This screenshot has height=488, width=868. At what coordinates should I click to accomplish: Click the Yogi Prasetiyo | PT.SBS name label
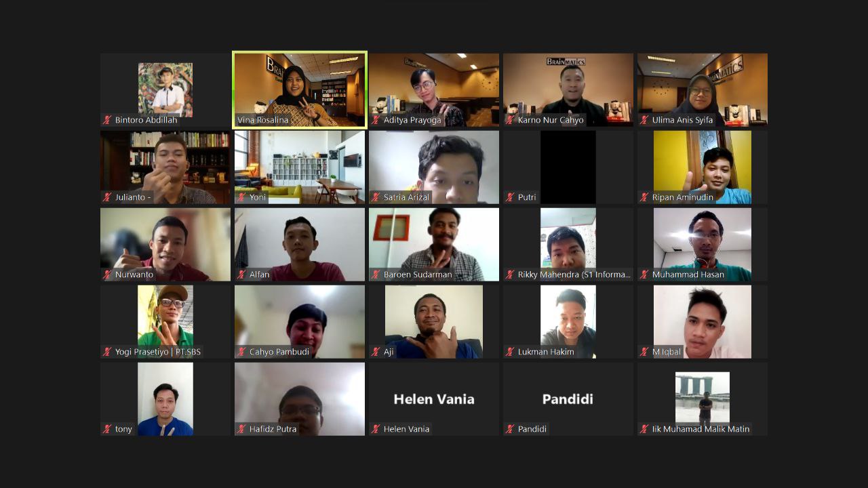[x=158, y=352]
